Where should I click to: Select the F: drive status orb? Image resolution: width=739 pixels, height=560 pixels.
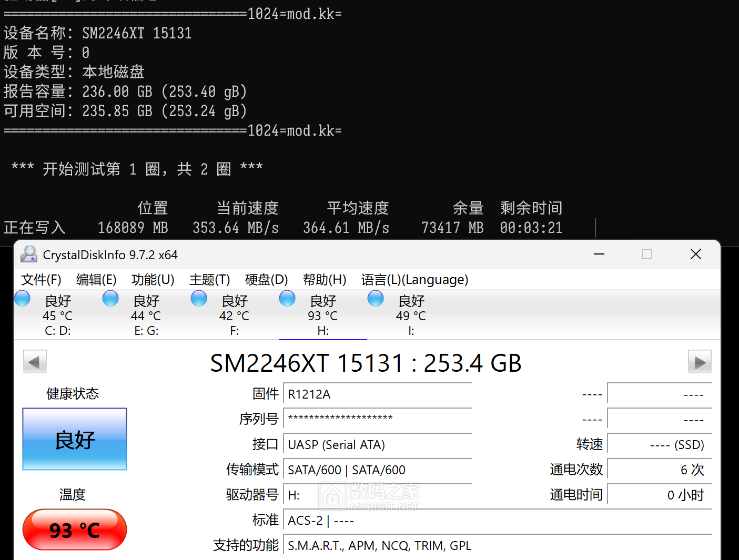199,299
